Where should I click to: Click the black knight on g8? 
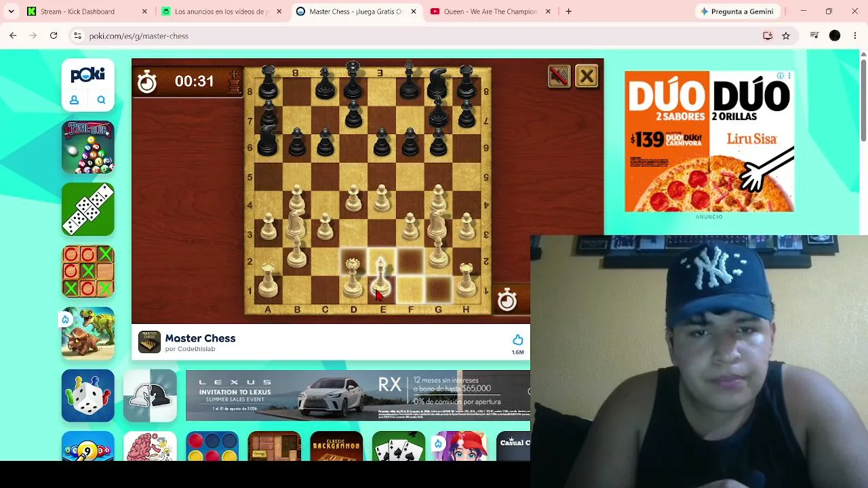pos(438,83)
